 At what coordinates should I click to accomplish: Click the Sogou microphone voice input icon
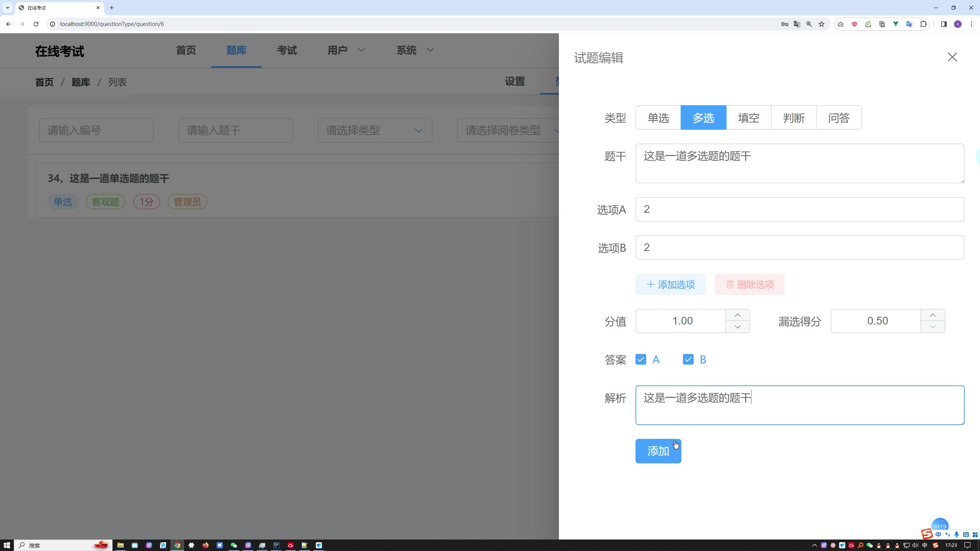957,535
